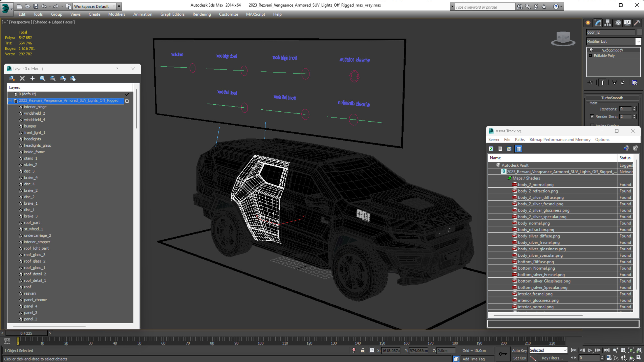The width and height of the screenshot is (644, 362).
Task: Toggle TurboSmooth modifier lightbulb on/off
Action: click(591, 50)
